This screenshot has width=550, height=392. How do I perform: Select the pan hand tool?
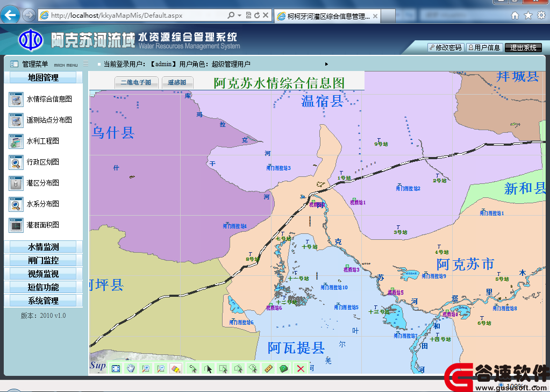[131, 368]
